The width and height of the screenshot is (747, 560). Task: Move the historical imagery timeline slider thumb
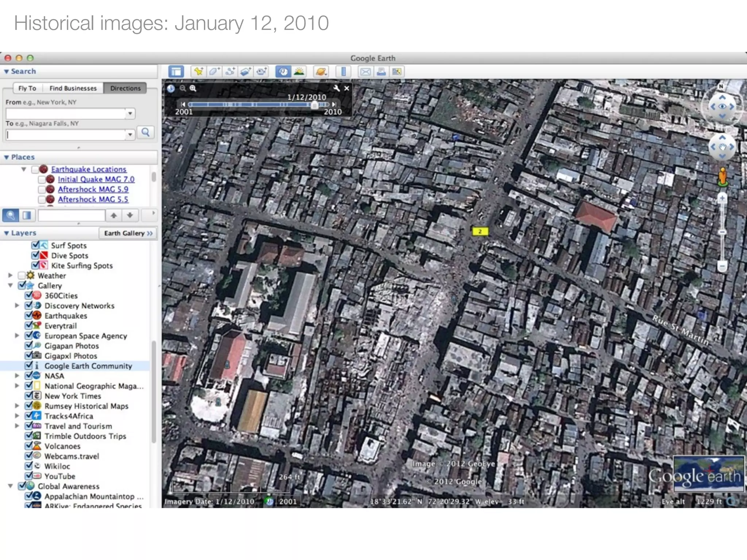(x=314, y=105)
